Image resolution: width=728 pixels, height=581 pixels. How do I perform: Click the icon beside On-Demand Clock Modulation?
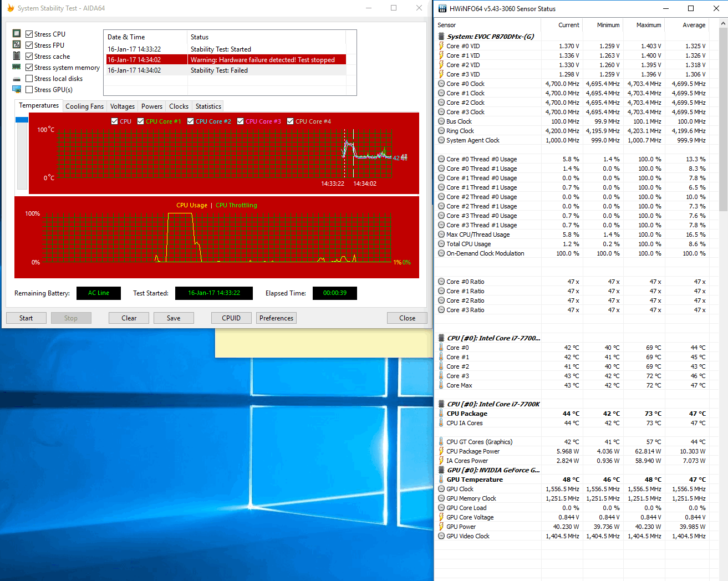(441, 253)
